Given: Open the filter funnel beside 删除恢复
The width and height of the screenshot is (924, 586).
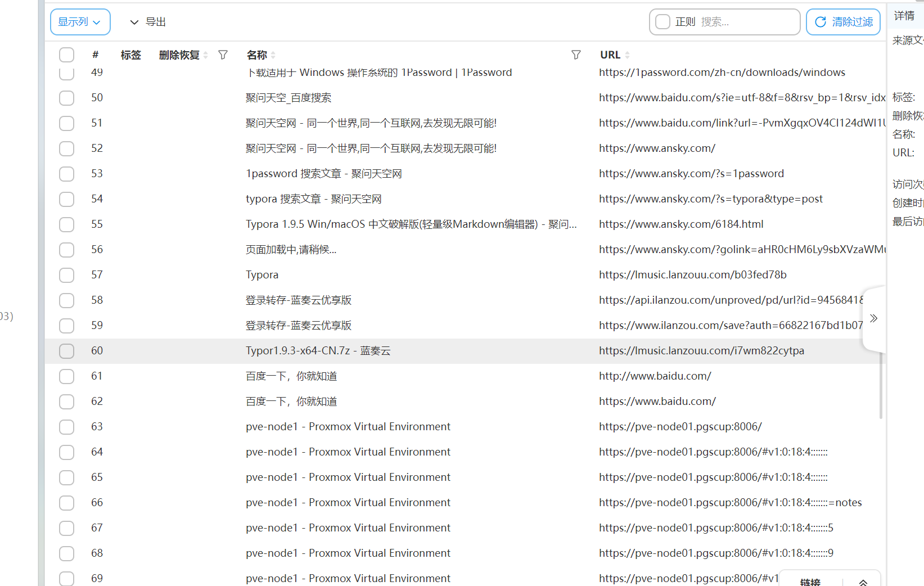Looking at the screenshot, I should click(223, 55).
